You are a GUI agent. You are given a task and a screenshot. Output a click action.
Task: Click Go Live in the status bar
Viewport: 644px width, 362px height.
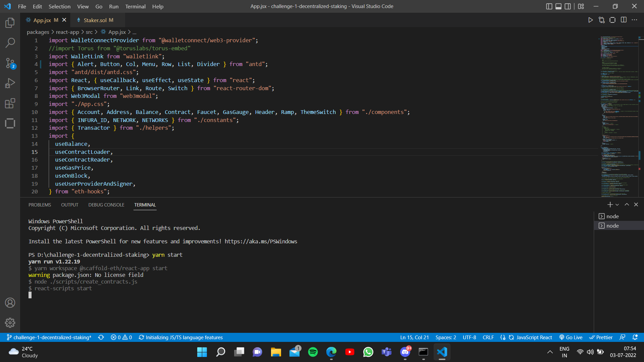(x=571, y=338)
